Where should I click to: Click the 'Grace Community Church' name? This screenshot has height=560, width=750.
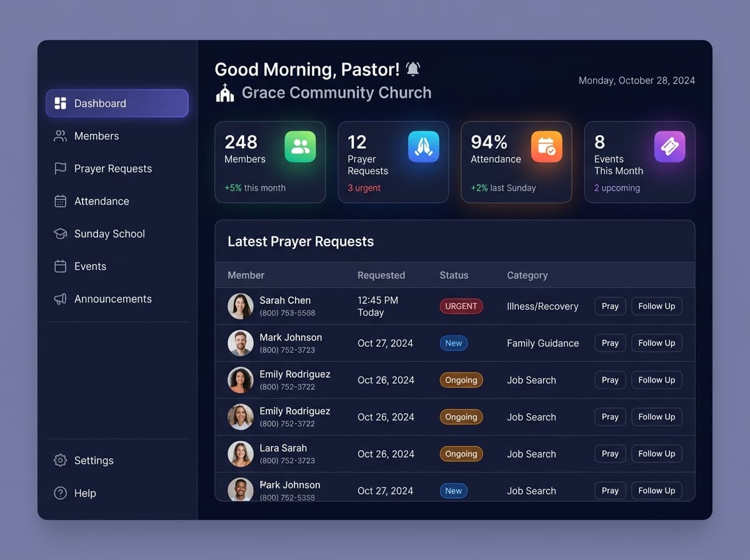tap(336, 92)
